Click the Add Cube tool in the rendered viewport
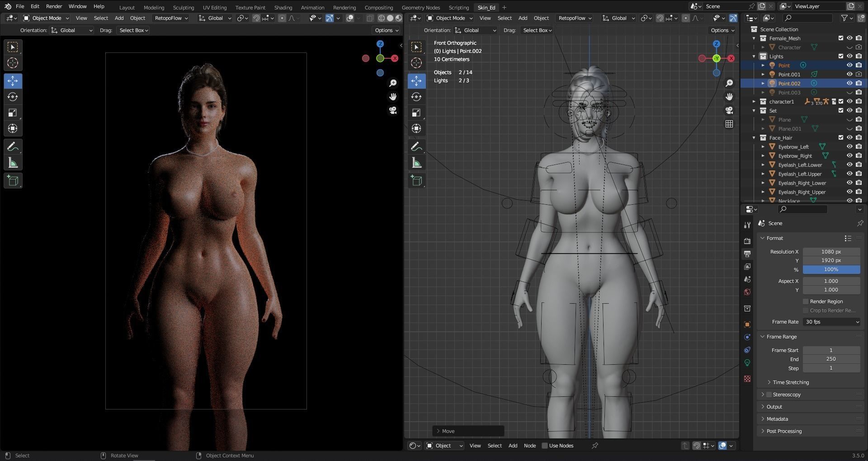Image resolution: width=868 pixels, height=461 pixels. [x=13, y=181]
